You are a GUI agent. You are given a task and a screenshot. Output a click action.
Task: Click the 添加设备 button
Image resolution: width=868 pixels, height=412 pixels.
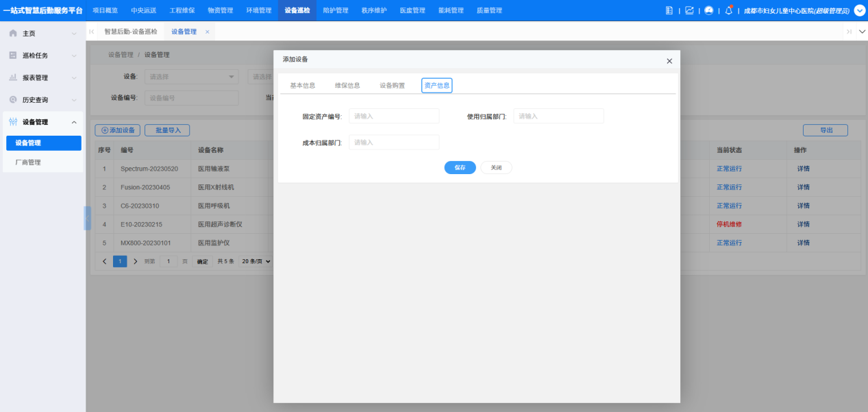coord(119,130)
